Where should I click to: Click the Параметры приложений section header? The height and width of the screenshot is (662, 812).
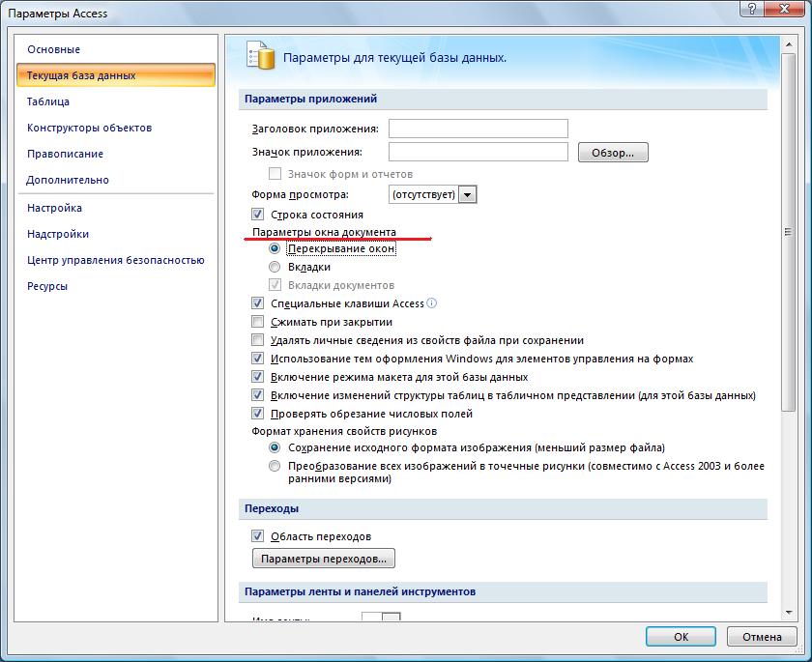click(x=503, y=99)
